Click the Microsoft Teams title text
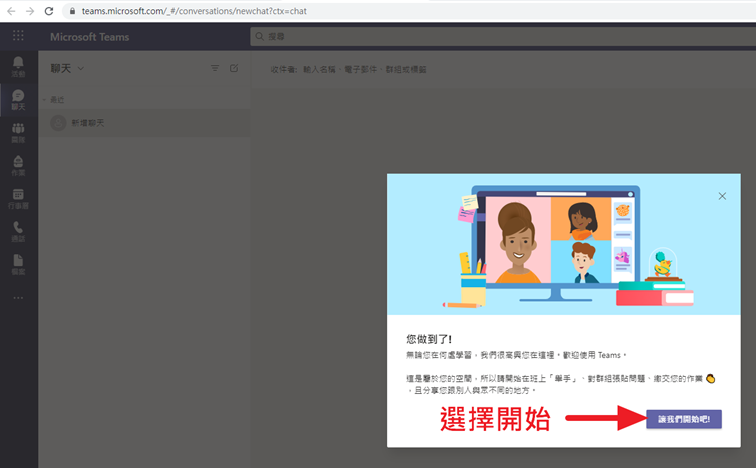 [x=90, y=37]
